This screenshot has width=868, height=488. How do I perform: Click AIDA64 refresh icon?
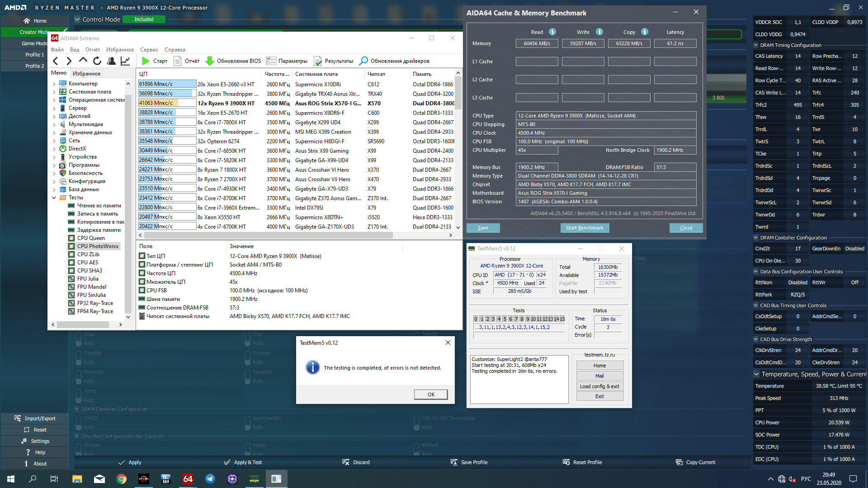(x=97, y=61)
